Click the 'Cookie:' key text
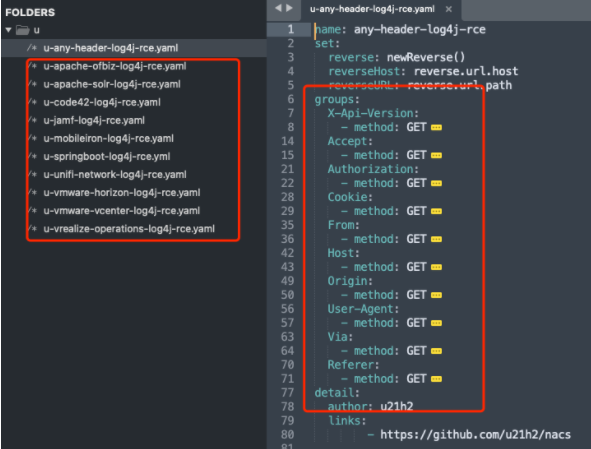Viewport: 591px width, 449px height. click(x=350, y=197)
